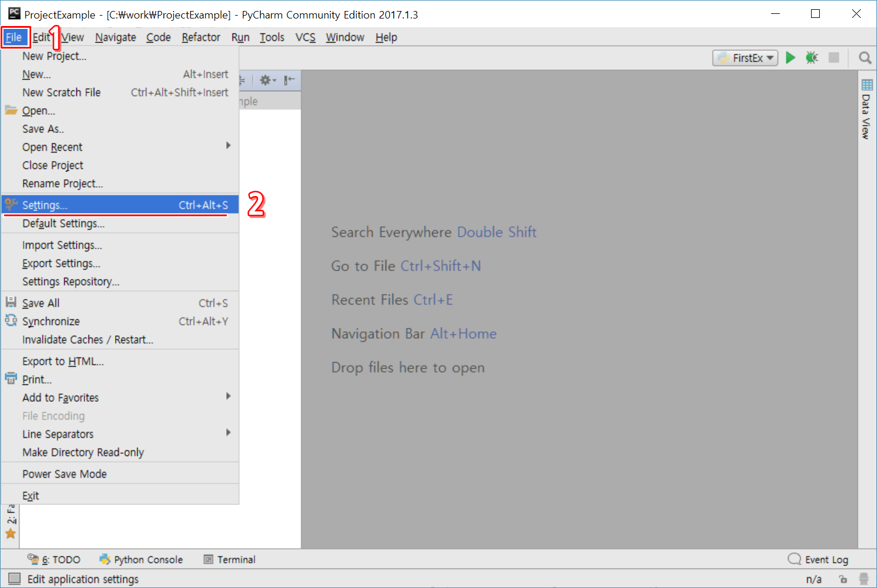Open the Python Console tool window
Screen dimensions: 877x588
coord(141,560)
